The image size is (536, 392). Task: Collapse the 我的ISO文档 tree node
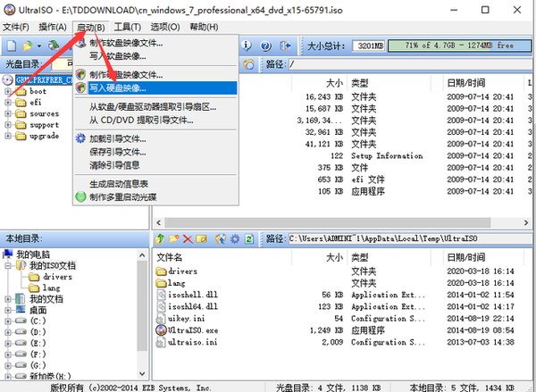[x=7, y=265]
